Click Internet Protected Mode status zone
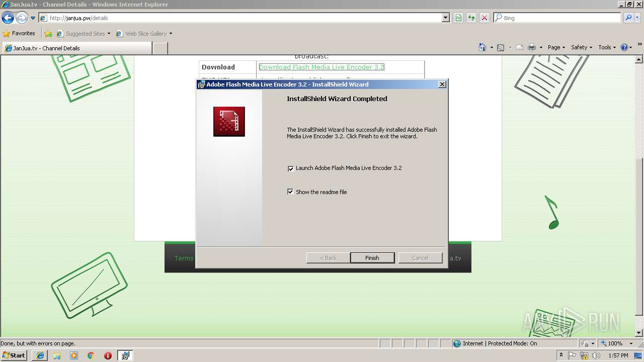This screenshot has width=644, height=362. click(x=495, y=343)
